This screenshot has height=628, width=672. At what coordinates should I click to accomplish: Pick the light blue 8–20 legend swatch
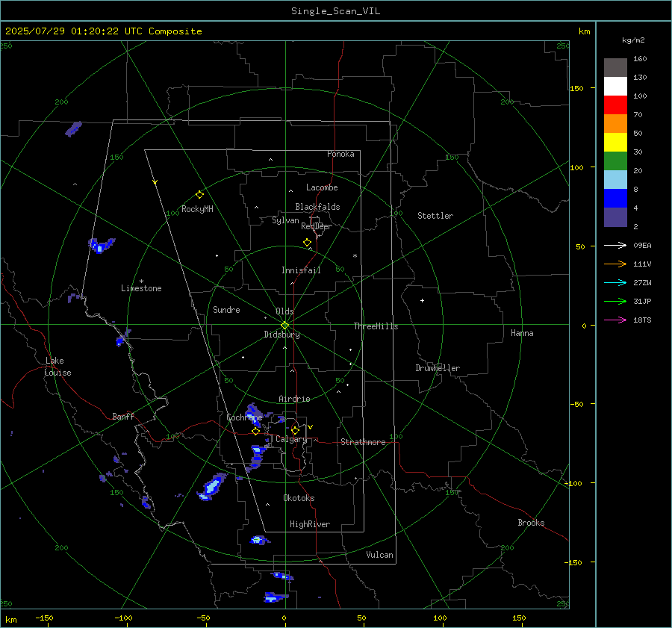click(615, 180)
